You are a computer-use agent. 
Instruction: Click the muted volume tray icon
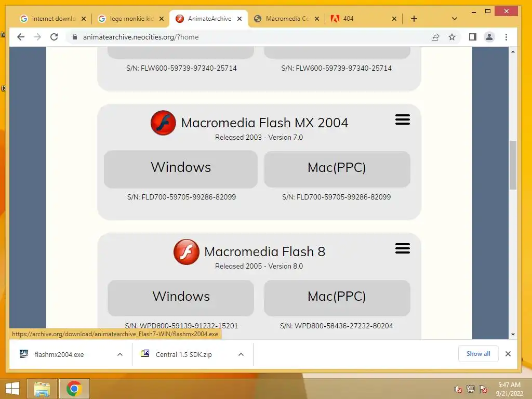point(458,389)
